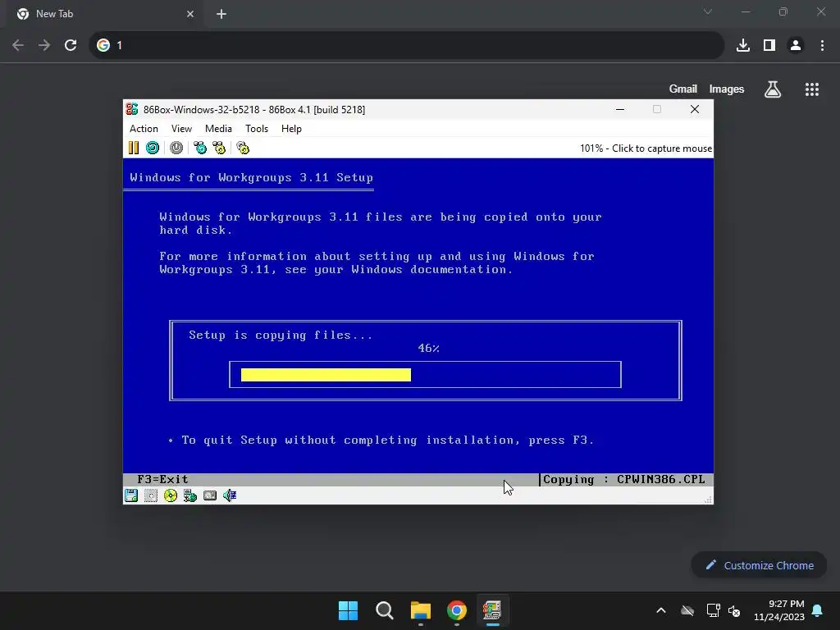Viewport: 840px width, 630px height.
Task: Minimize the 86Box window
Action: coord(620,109)
